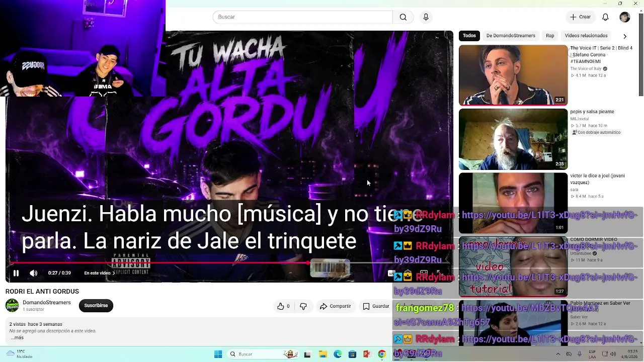Open the notifications bell
644x362 pixels.
(605, 17)
